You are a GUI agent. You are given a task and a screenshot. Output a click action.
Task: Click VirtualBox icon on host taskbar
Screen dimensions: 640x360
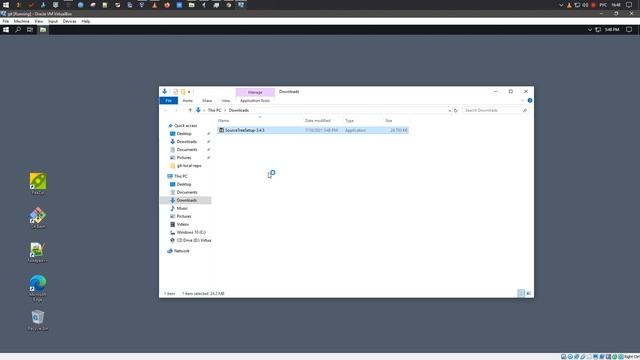point(241,5)
